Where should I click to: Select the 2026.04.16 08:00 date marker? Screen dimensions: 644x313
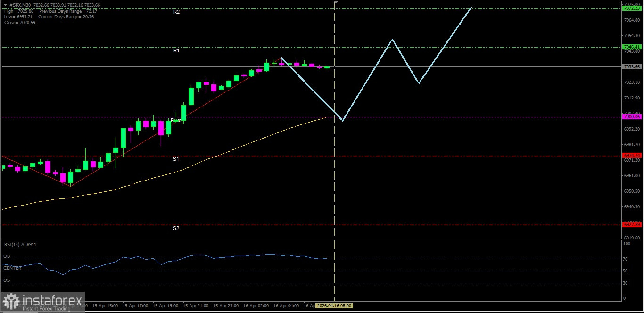(334, 306)
